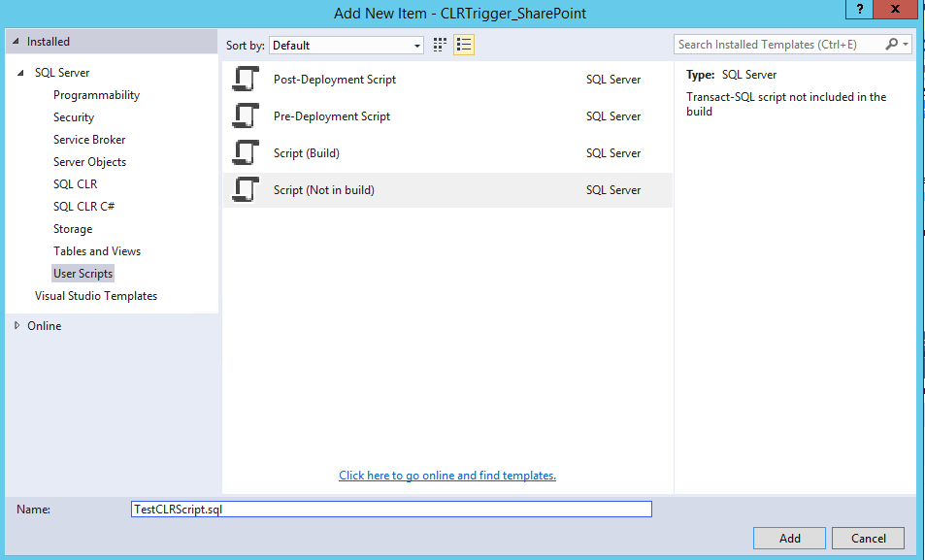The height and width of the screenshot is (560, 925).
Task: Switch to medium icons list view
Action: tap(464, 45)
